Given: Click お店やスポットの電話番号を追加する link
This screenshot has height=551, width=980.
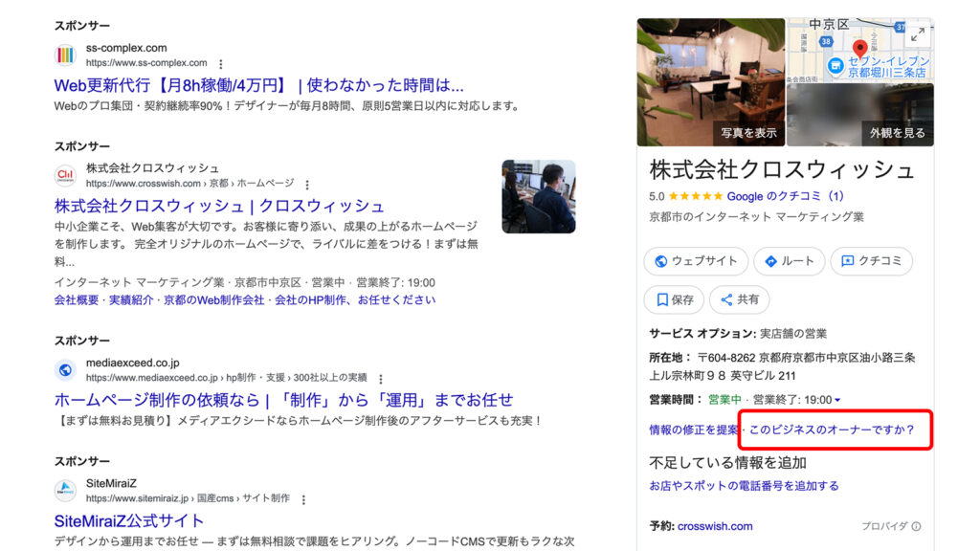Looking at the screenshot, I should pos(744,485).
